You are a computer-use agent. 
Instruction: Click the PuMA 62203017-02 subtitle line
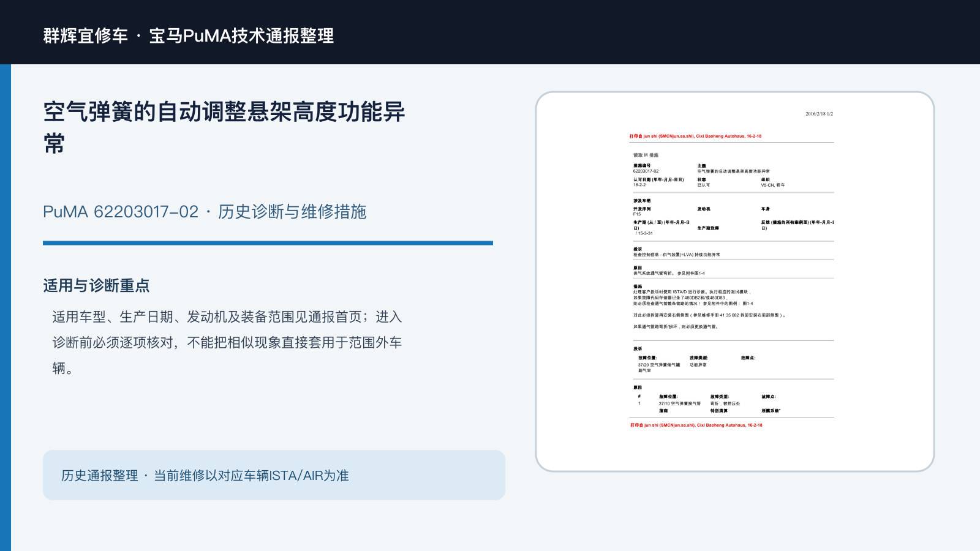205,212
